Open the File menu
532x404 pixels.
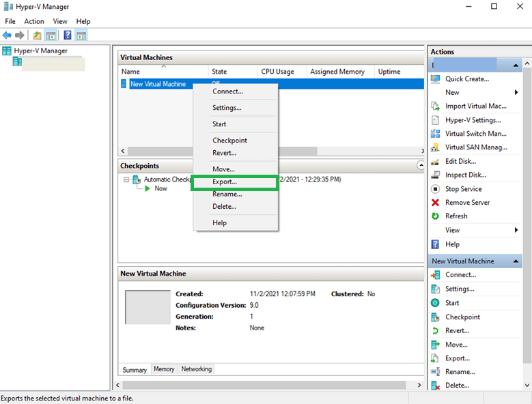coord(10,21)
